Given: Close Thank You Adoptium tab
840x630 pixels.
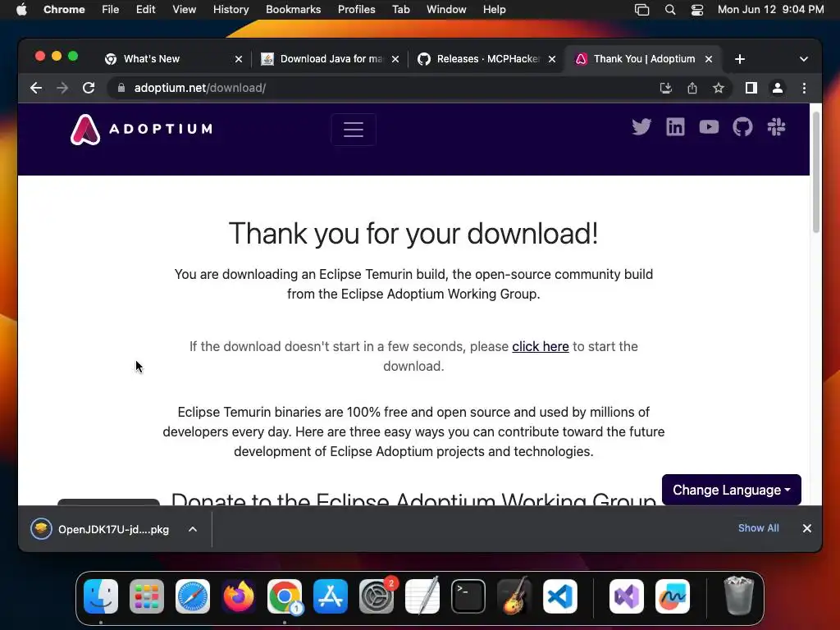Looking at the screenshot, I should click(x=708, y=59).
